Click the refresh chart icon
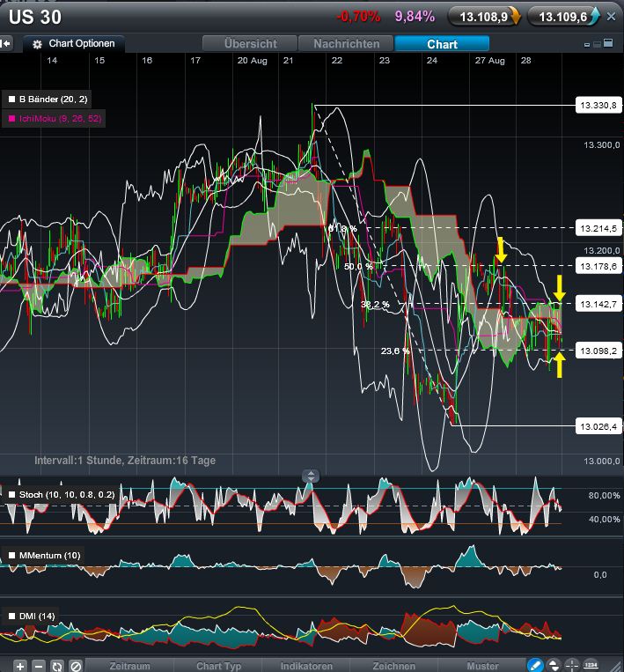Viewport: 624px width, 672px height. 57,666
